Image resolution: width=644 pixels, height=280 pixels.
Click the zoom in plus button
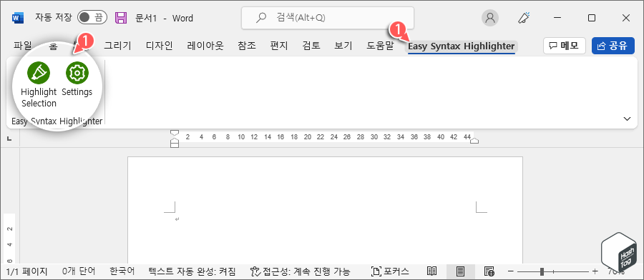[595, 271]
